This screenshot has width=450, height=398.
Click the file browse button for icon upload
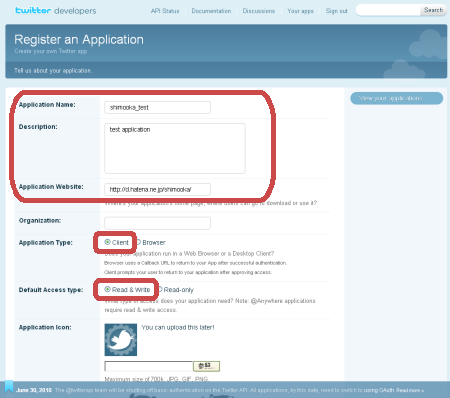point(206,366)
